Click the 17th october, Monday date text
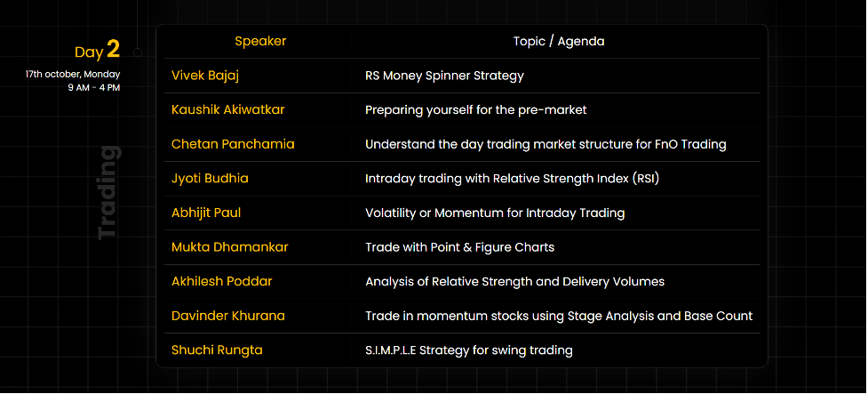 (73, 74)
